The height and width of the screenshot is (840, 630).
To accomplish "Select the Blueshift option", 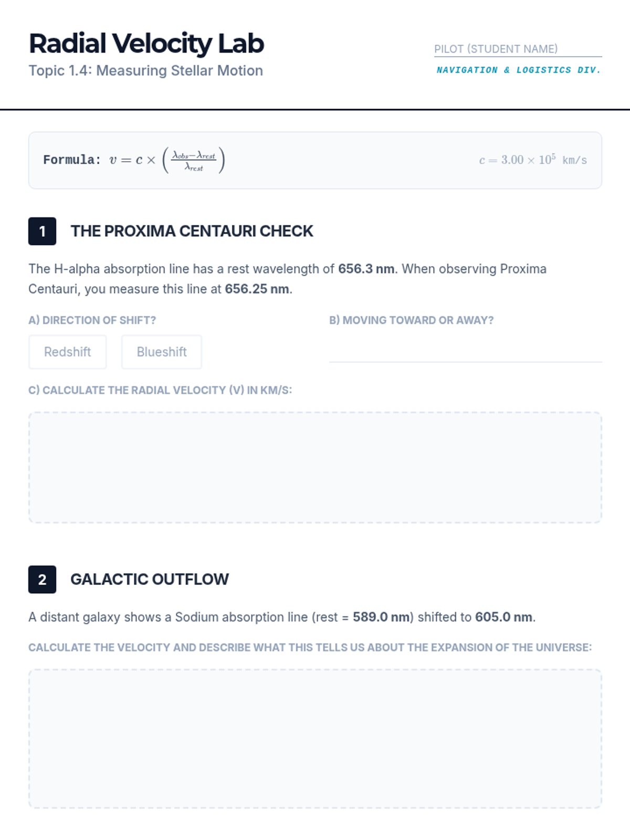I will coord(162,352).
